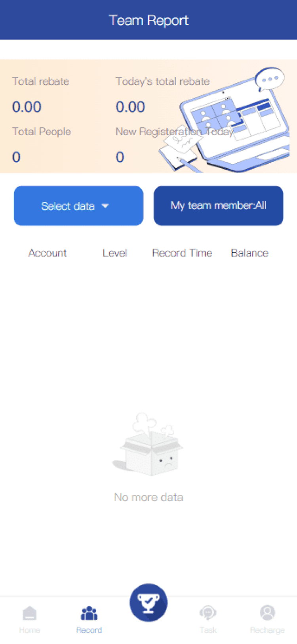Viewport: 297px width, 644px height.
Task: Open My team member:All filter
Action: click(219, 206)
